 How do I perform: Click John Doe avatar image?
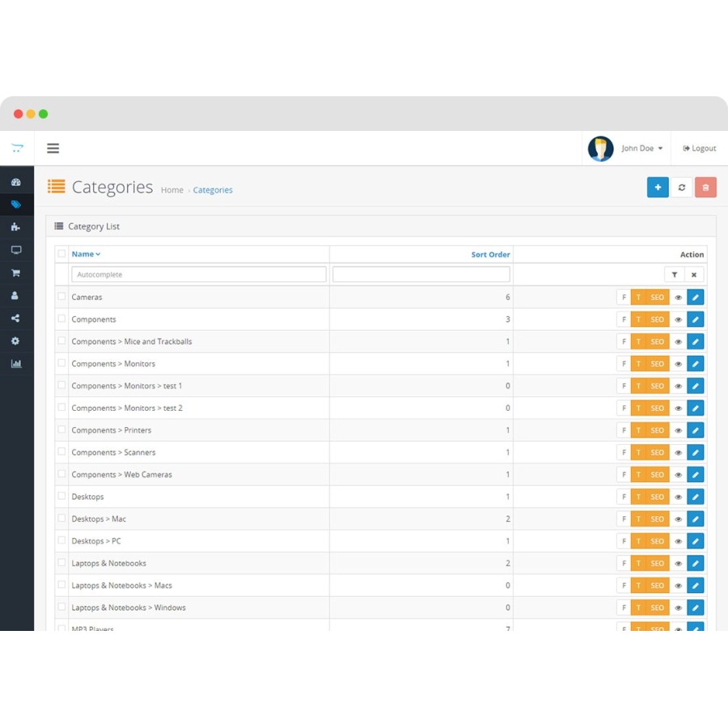(601, 149)
